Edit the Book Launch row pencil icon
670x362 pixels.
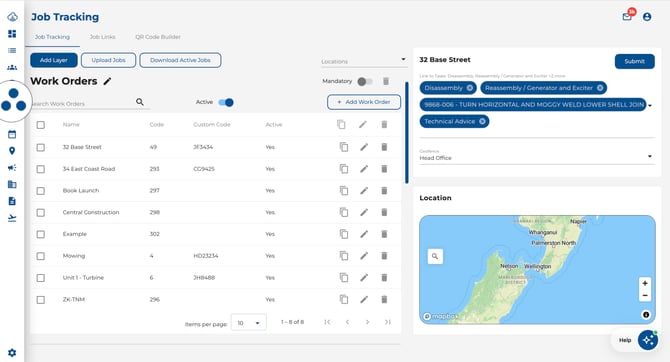pos(364,191)
